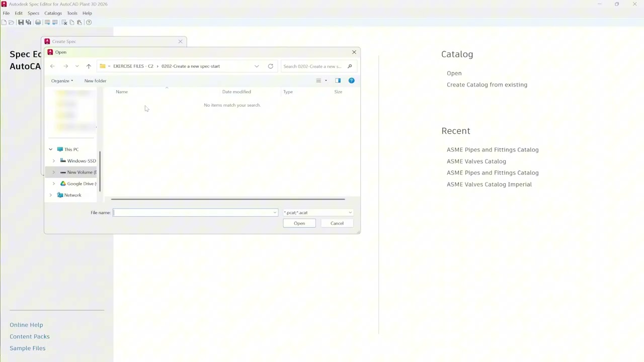Toggle the preview pane icon

coord(338,80)
